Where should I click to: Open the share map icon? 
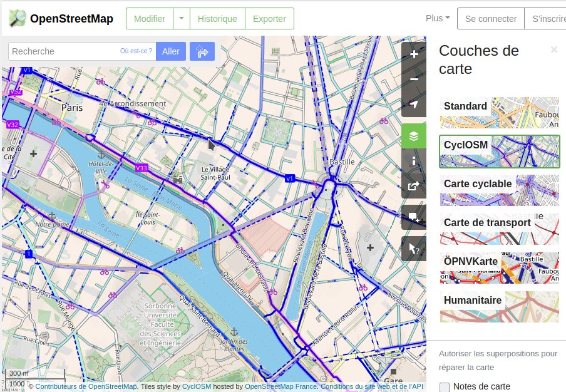coord(414,186)
